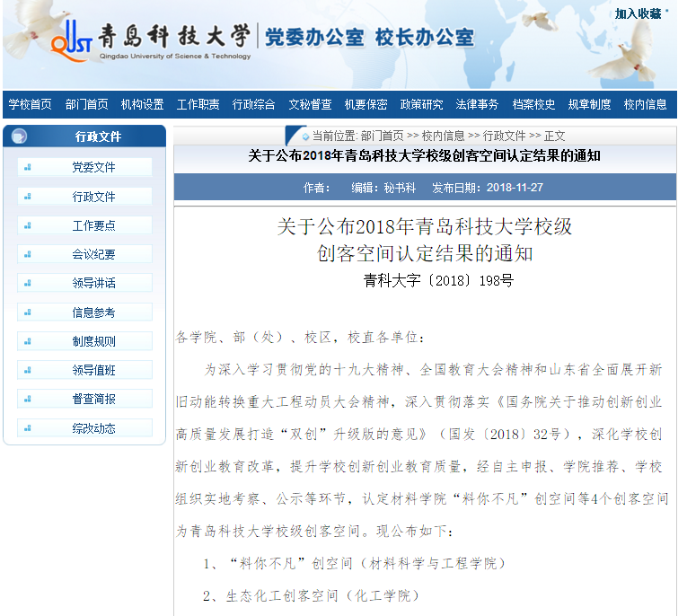Open 领导讲话 in the sidebar

(x=93, y=283)
